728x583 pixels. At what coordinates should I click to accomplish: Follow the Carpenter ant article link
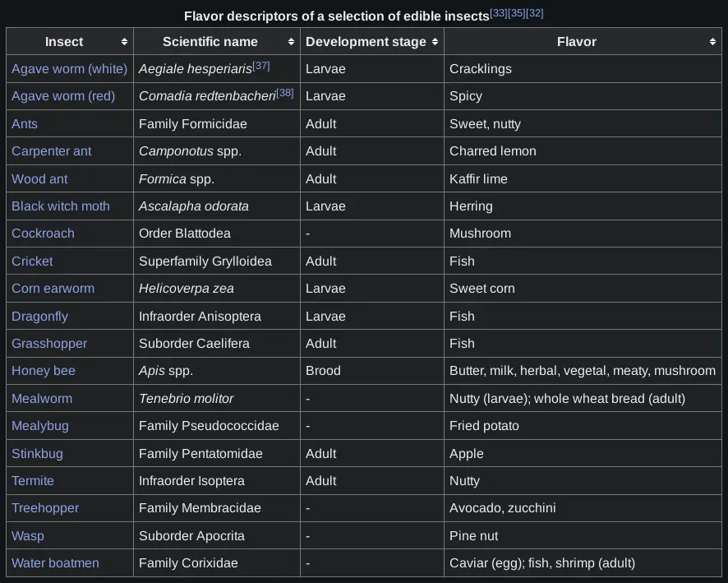pyautogui.click(x=52, y=151)
